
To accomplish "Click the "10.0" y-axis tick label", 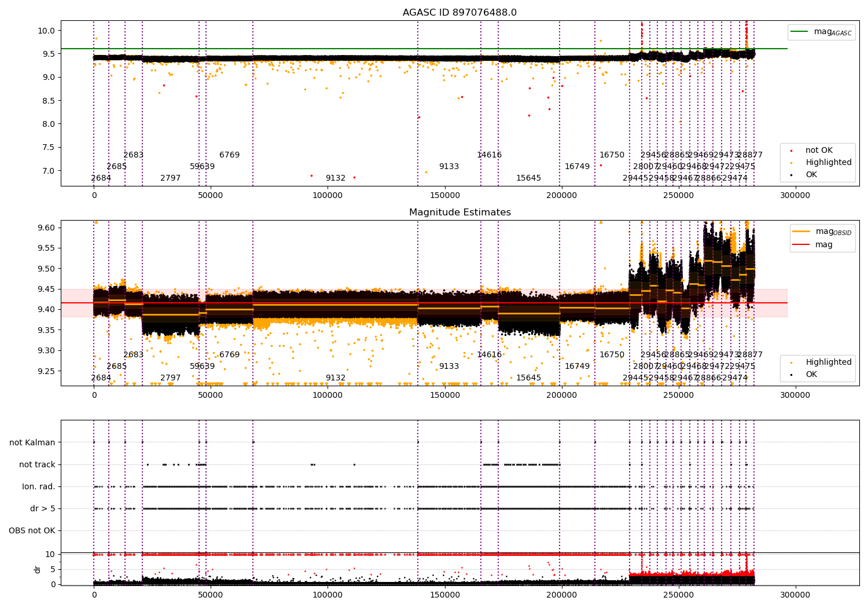I will click(47, 31).
